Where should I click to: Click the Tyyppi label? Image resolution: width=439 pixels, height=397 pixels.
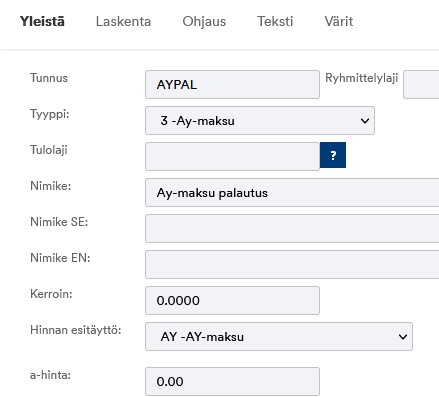[x=50, y=114]
